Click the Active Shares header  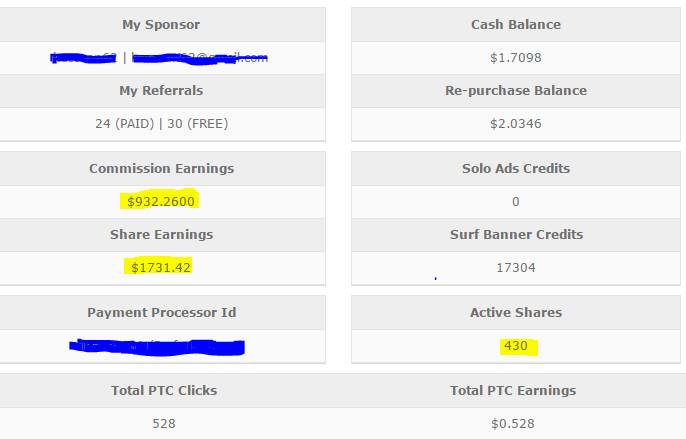(516, 313)
